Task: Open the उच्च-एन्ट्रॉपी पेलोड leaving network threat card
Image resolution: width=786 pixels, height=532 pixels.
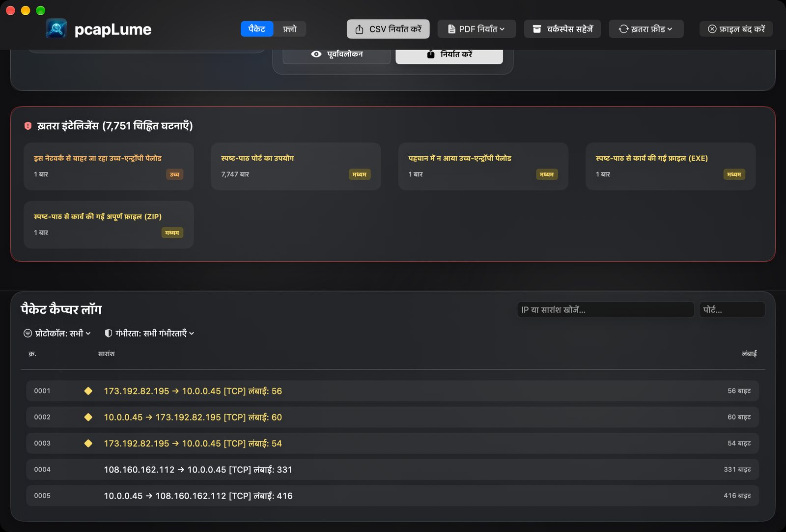Action: point(109,167)
